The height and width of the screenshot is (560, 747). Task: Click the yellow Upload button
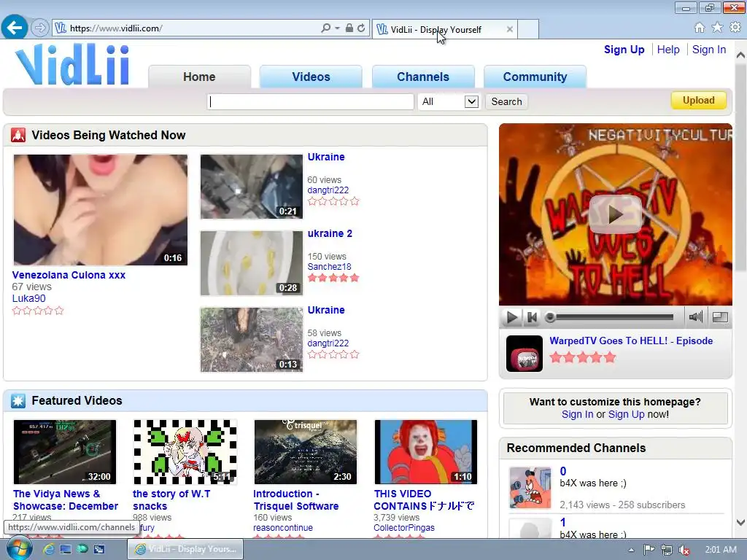(x=698, y=101)
